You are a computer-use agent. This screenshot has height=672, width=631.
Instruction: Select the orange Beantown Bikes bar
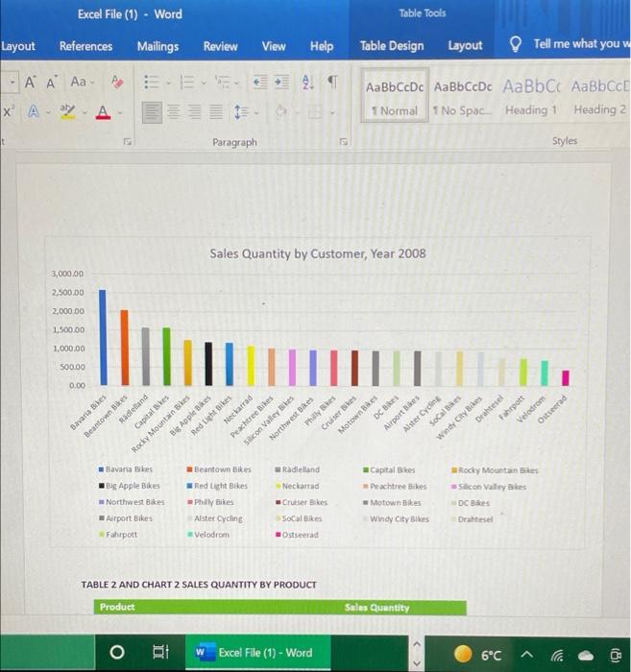click(124, 348)
